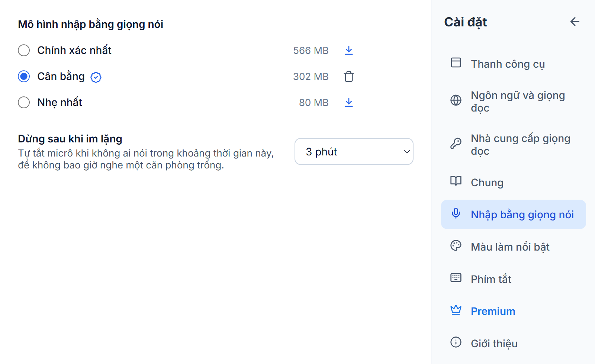Open Nhập bằng giọng nói settings
This screenshot has height=364, width=595.
point(513,215)
